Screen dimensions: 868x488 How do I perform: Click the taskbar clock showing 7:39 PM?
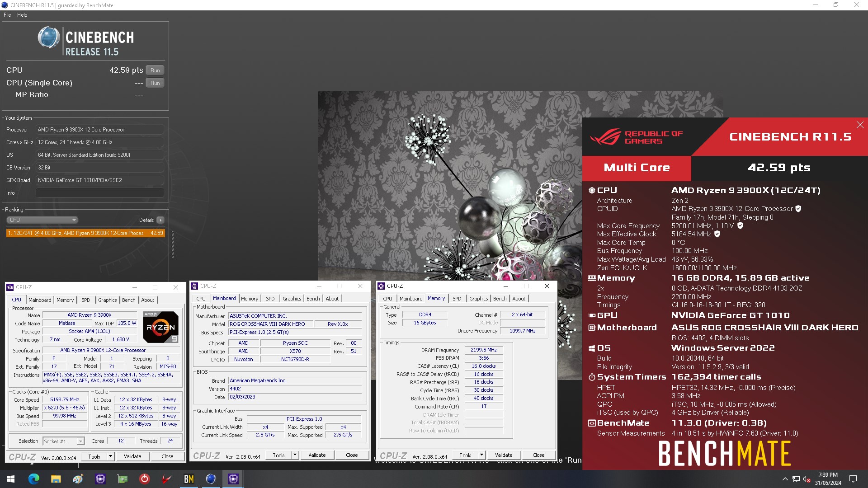tap(828, 479)
